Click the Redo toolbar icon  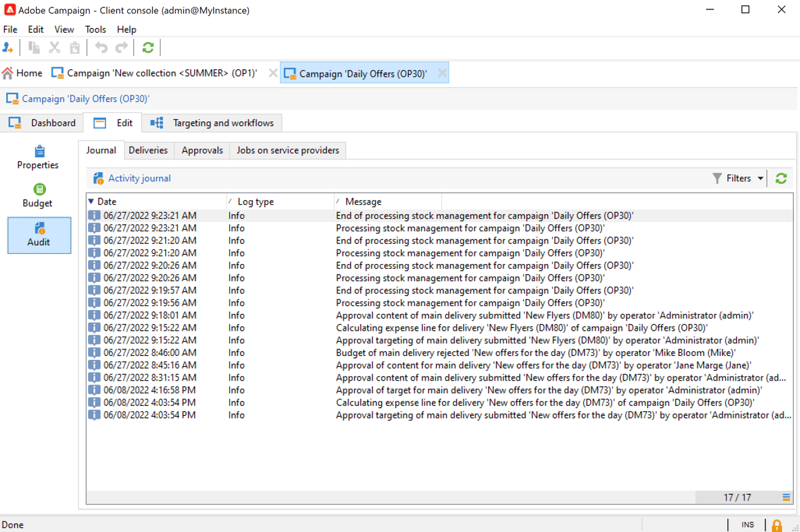(x=121, y=47)
